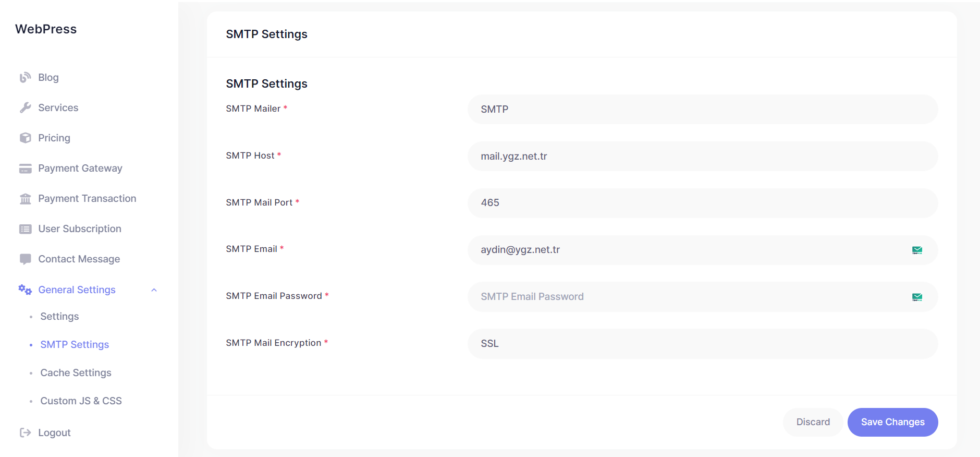Image resolution: width=980 pixels, height=457 pixels.
Task: Click the Logout arrow icon
Action: tap(25, 432)
